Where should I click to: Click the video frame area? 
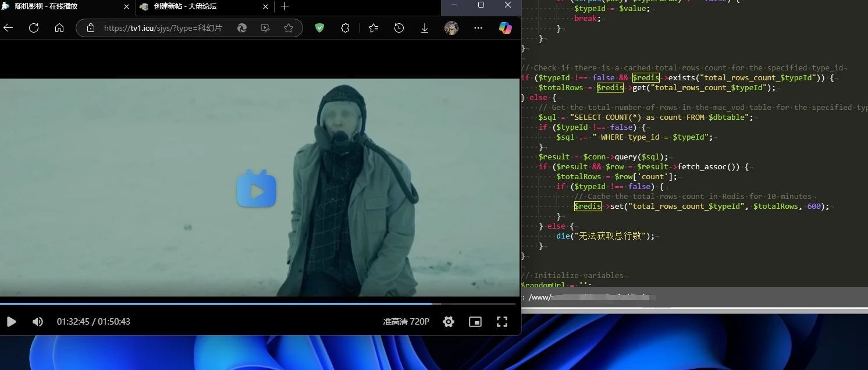click(x=259, y=187)
